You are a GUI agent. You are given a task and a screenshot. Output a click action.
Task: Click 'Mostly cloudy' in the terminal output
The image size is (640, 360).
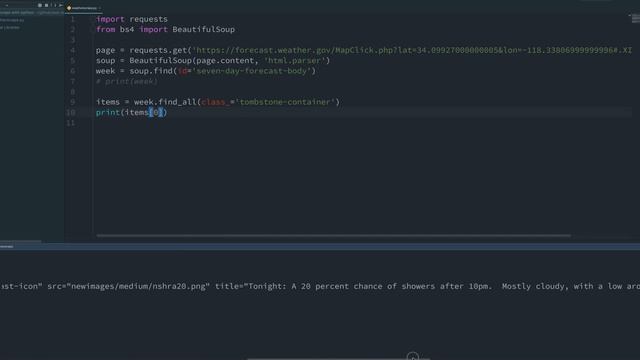coord(533,286)
